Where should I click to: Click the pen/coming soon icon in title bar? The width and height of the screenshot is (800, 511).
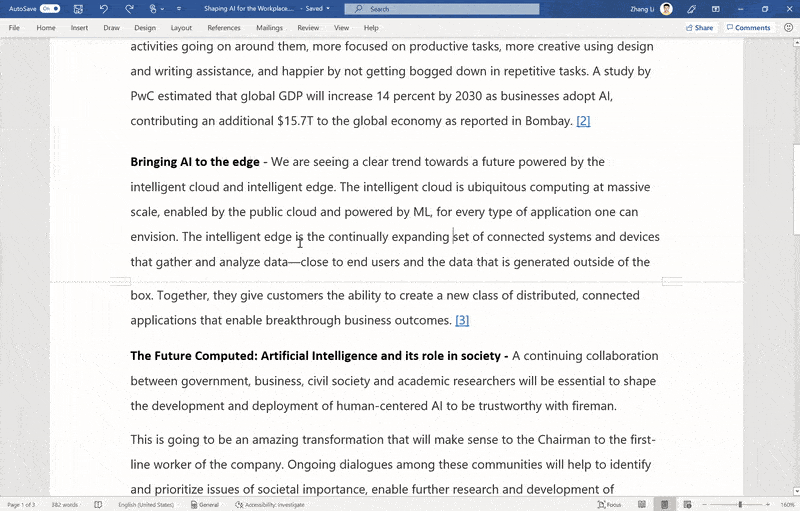pyautogui.click(x=691, y=9)
